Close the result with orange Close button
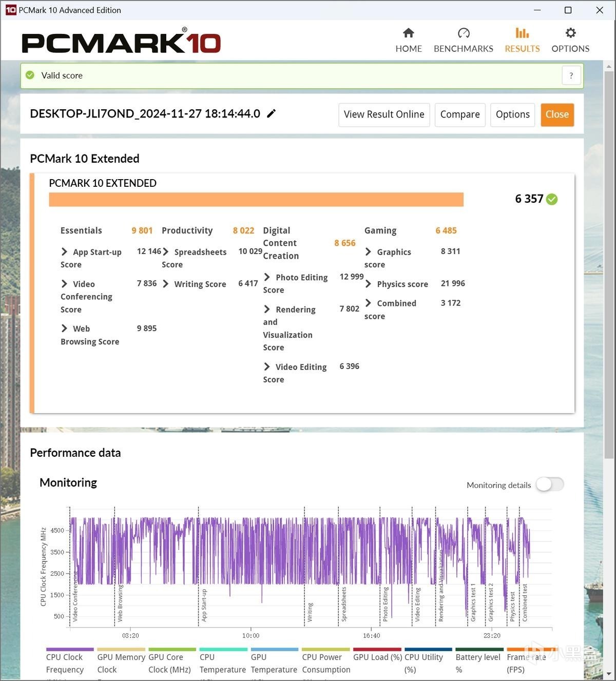The image size is (616, 681). click(557, 114)
